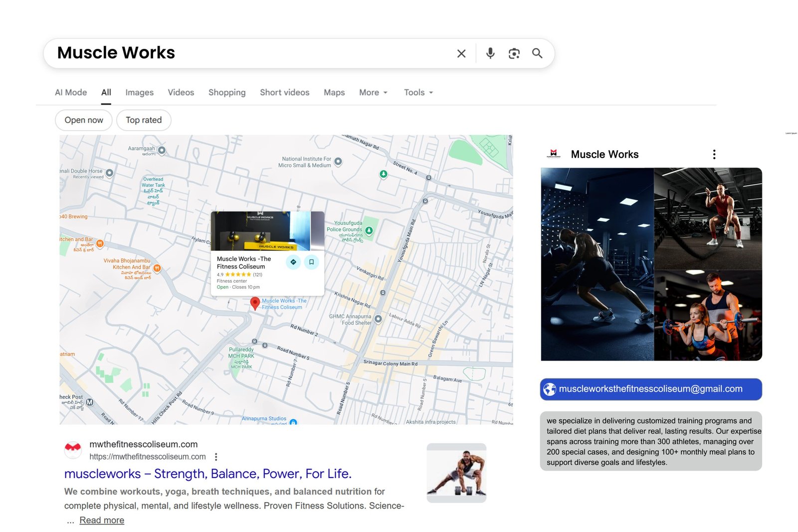Open the three-dot menu on Muscle Works panel
Viewport: 798px width, 532px height.
coord(714,154)
